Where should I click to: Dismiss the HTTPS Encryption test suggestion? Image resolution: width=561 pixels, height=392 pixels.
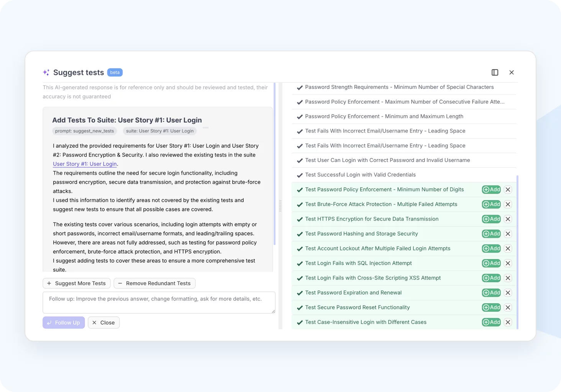pos(508,219)
